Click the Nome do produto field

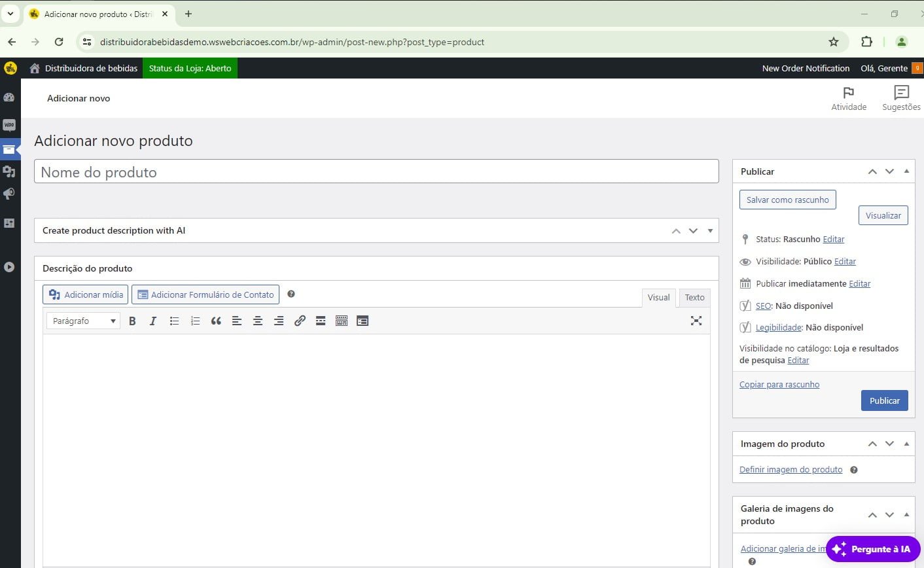coord(376,171)
